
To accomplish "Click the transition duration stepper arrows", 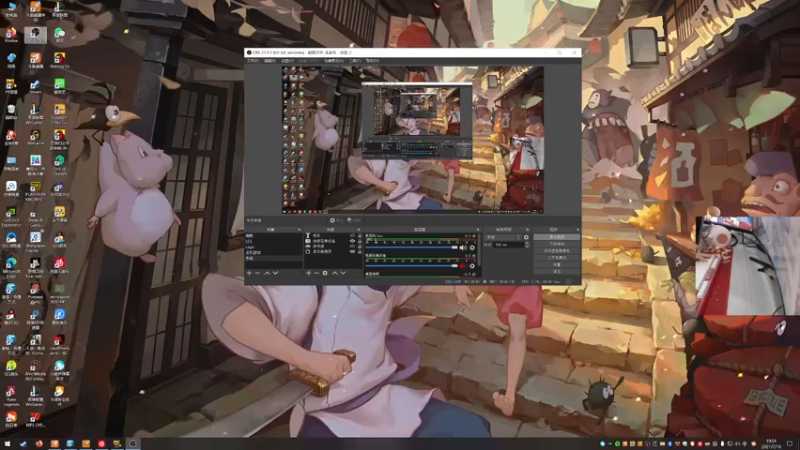I will [528, 245].
